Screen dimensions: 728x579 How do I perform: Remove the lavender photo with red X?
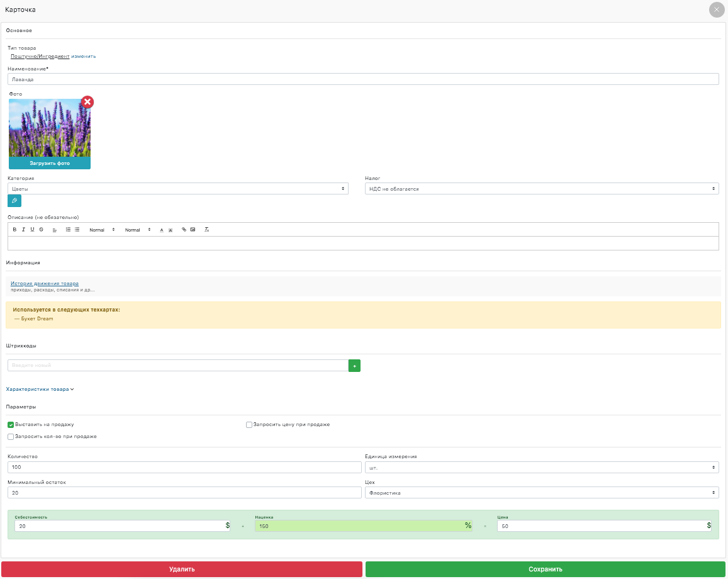point(87,102)
